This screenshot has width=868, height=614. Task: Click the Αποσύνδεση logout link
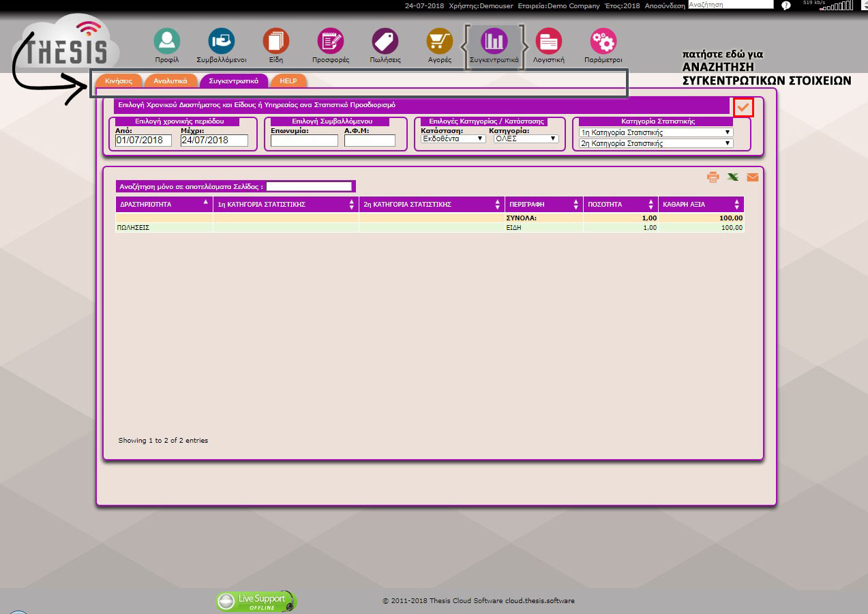664,5
